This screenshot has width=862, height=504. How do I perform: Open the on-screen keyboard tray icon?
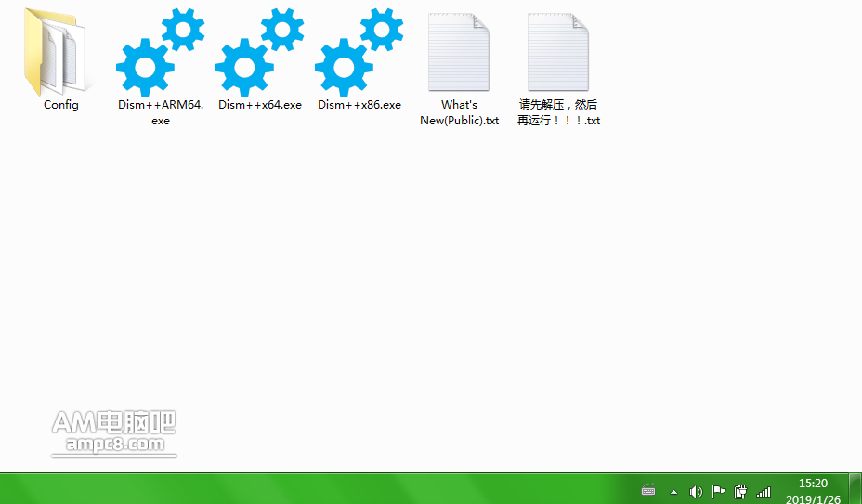(x=648, y=490)
